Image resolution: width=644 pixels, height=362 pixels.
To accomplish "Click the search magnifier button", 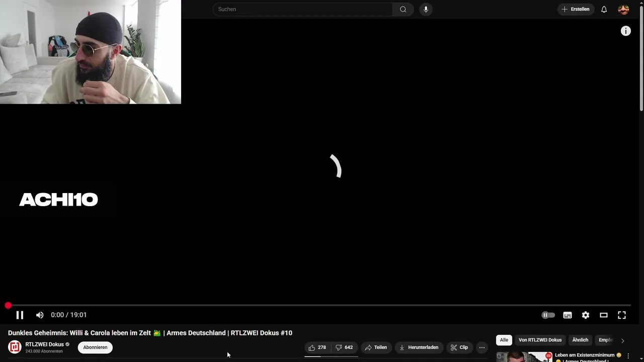I will [403, 9].
